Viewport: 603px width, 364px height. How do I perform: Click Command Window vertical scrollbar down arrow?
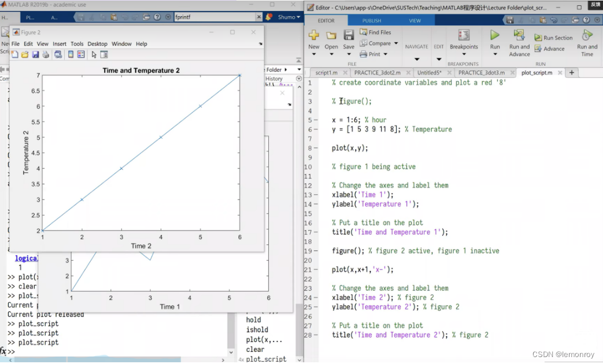point(231,352)
